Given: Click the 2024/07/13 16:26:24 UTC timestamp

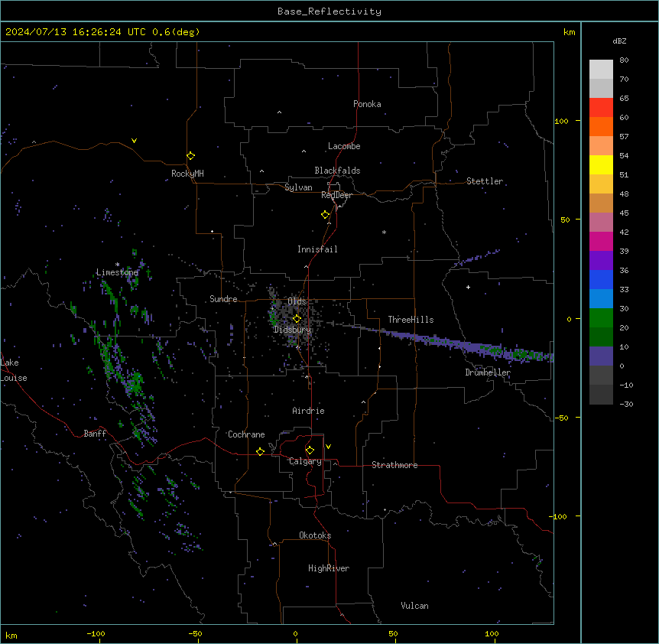Looking at the screenshot, I should point(76,32).
